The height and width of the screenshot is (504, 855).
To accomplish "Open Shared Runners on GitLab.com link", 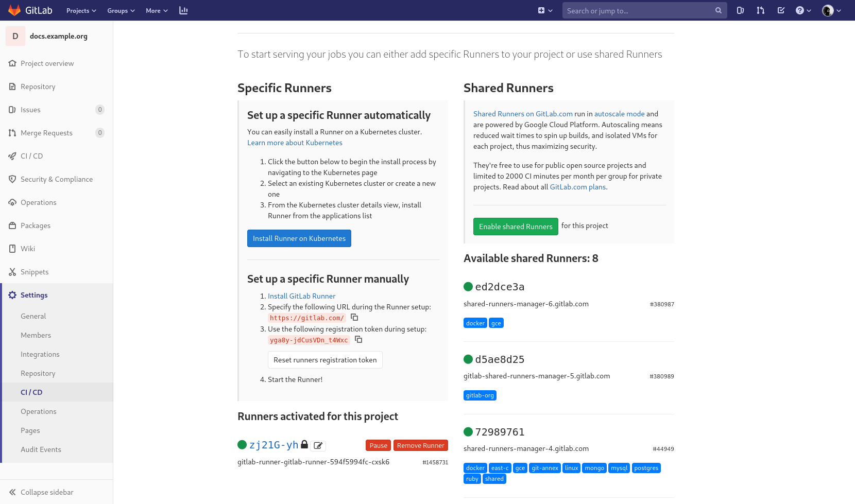I will (x=523, y=114).
